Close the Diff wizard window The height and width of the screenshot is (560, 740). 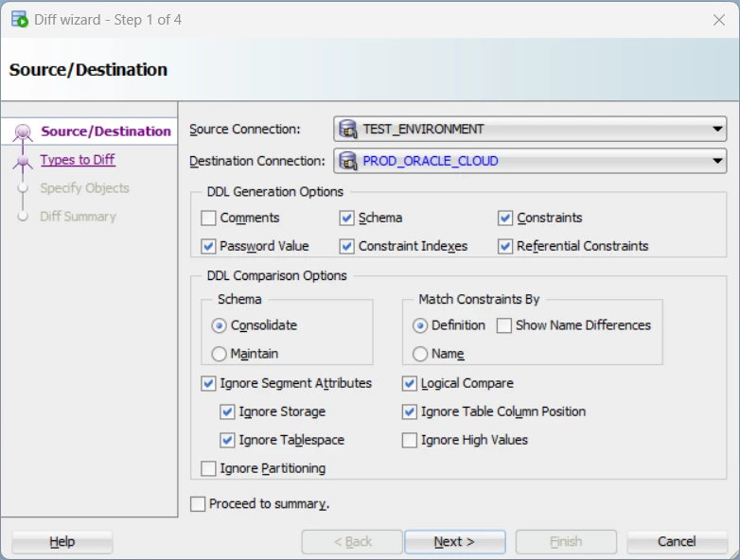[x=719, y=20]
